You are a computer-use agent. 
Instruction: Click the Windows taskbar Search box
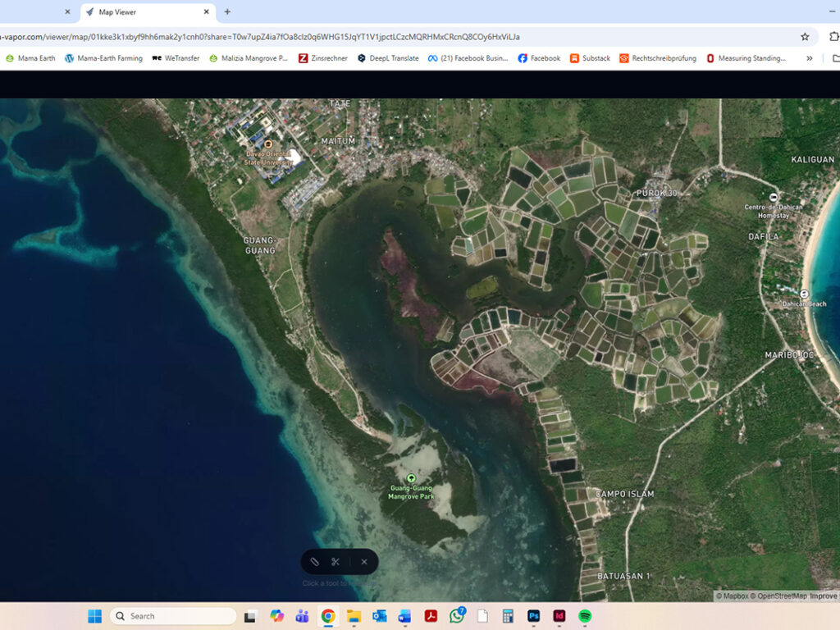point(173,616)
